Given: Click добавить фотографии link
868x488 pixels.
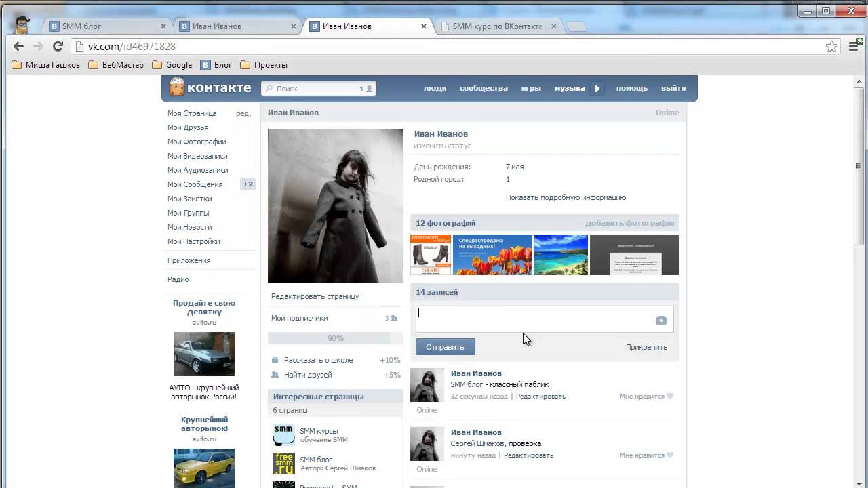Looking at the screenshot, I should [629, 223].
